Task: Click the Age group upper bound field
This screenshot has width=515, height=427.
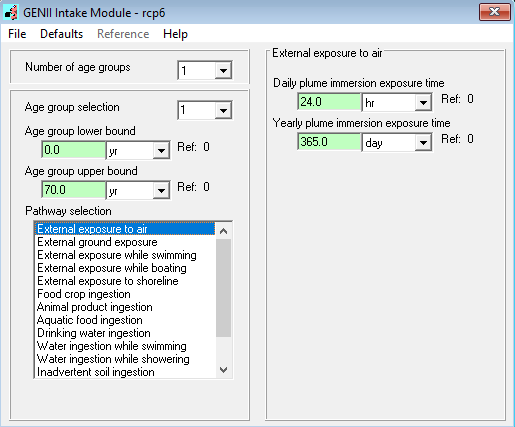Action: [74, 190]
